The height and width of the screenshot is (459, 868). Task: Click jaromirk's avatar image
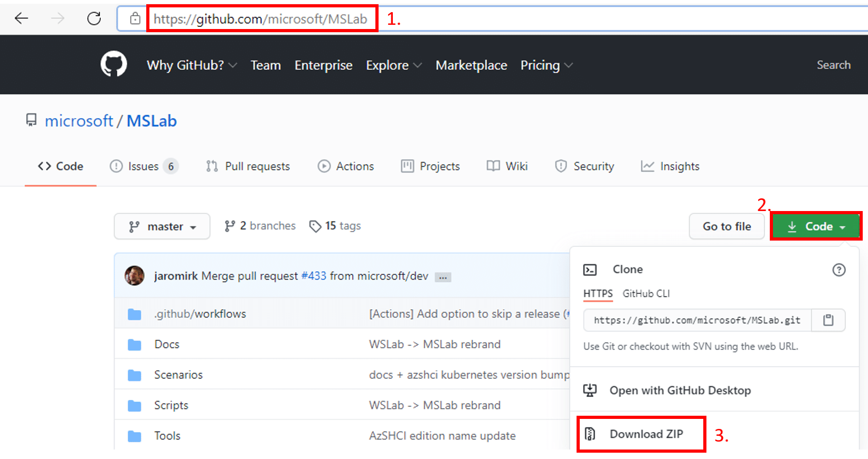134,275
